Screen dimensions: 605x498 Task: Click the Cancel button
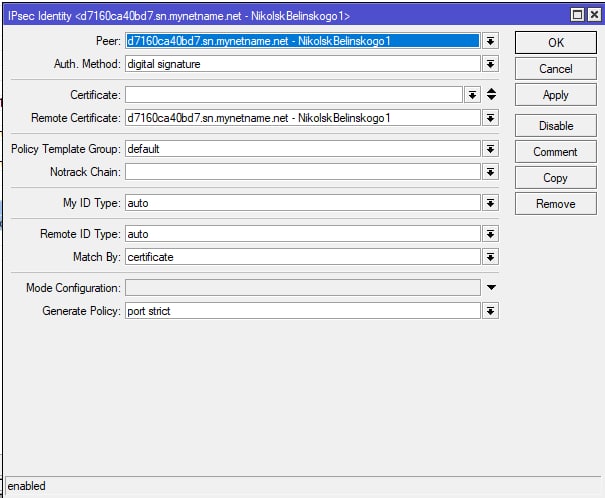click(x=556, y=69)
